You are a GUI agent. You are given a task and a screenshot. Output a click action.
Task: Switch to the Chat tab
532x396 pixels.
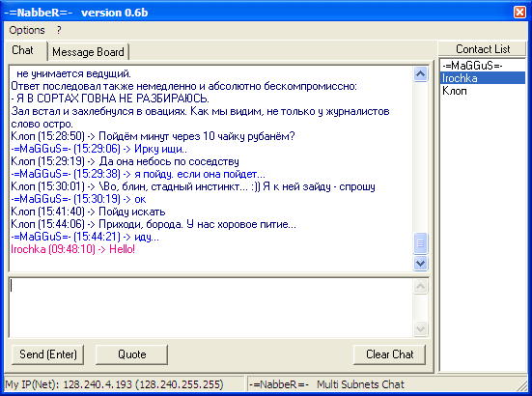click(23, 50)
